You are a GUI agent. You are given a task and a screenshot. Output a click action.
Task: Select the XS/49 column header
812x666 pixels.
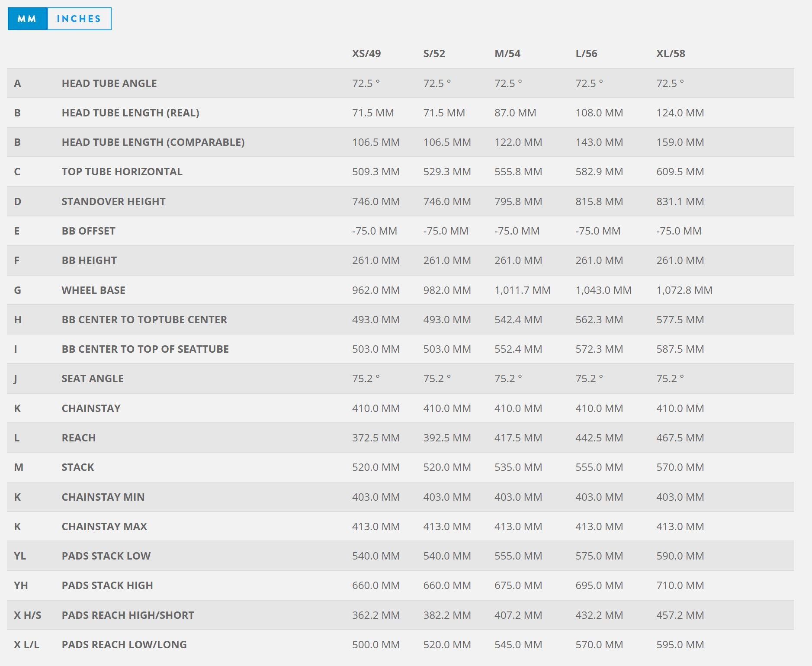[366, 54]
